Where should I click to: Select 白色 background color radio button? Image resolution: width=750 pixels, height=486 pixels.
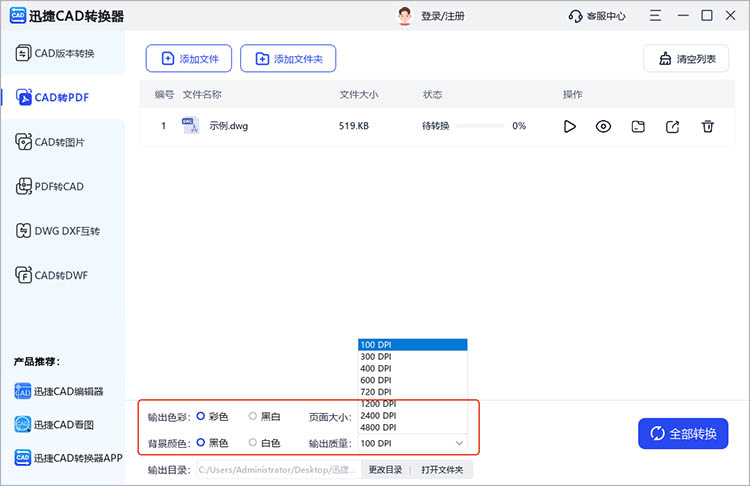(x=253, y=442)
